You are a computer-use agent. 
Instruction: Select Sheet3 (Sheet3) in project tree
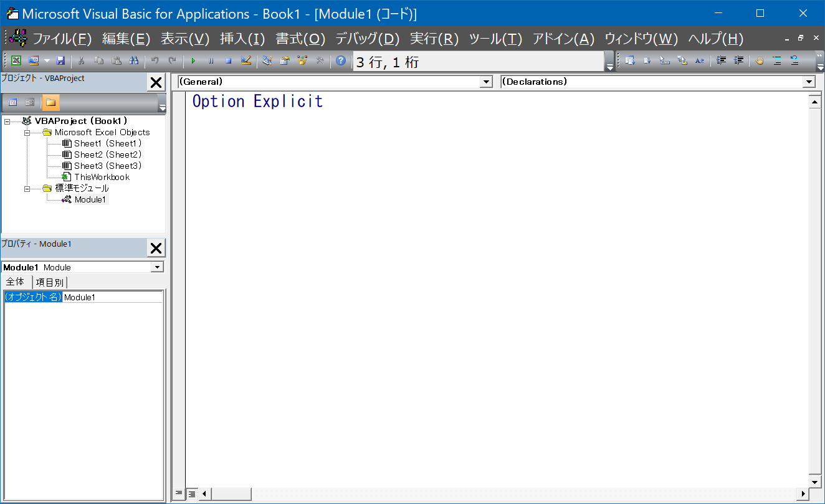[x=107, y=166]
